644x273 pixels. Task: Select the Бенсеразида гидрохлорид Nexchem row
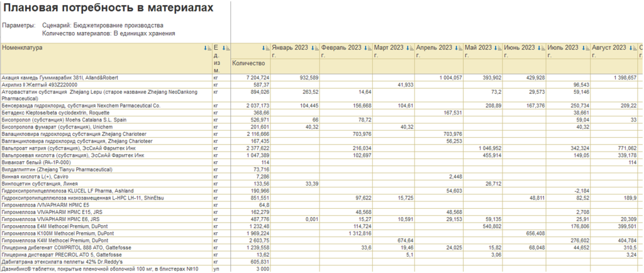click(x=321, y=106)
